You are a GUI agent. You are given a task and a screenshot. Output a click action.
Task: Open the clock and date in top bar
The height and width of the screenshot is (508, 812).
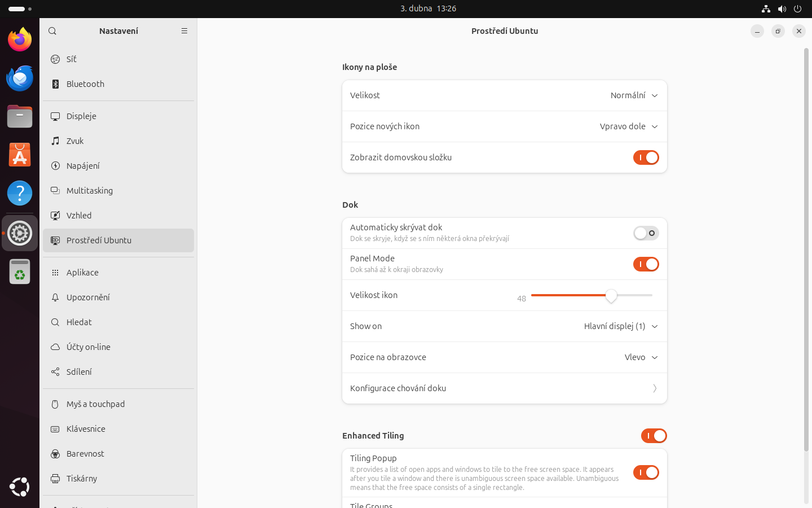coord(428,8)
